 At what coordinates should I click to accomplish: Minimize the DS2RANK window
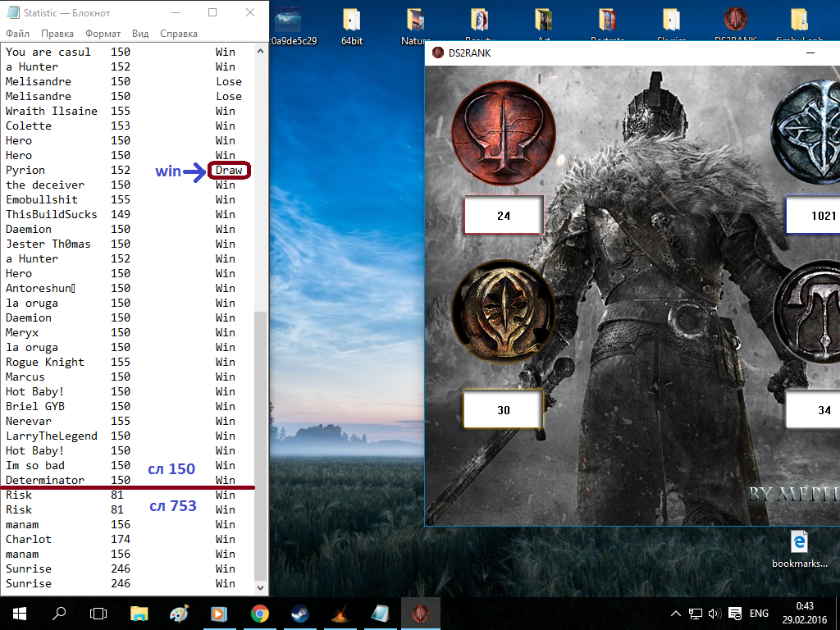[810, 53]
